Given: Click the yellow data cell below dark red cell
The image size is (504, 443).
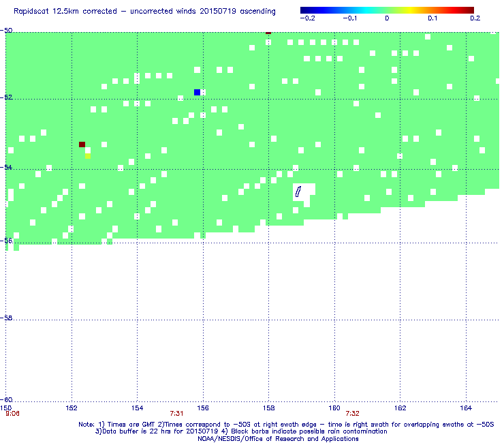Looking at the screenshot, I should (88, 156).
